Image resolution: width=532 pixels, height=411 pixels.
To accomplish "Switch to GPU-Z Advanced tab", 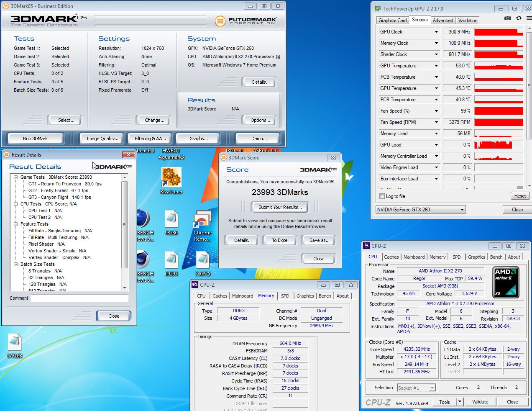I will pos(443,20).
